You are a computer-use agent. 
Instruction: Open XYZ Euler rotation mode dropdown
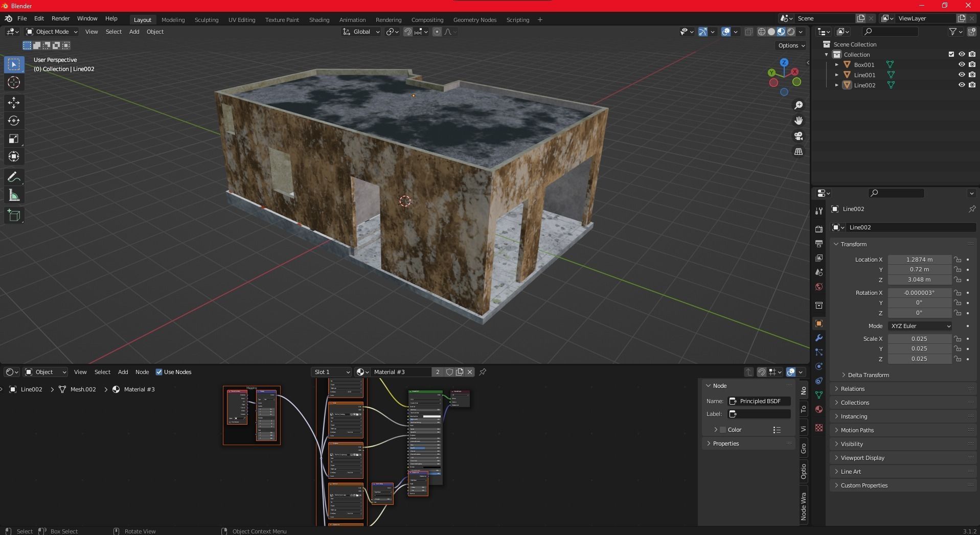click(x=920, y=326)
